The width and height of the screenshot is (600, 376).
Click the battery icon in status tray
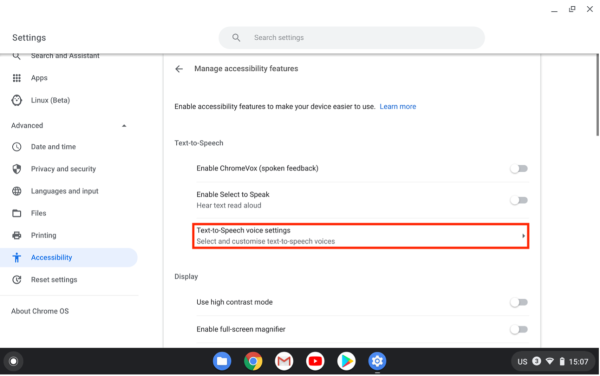pyautogui.click(x=562, y=361)
